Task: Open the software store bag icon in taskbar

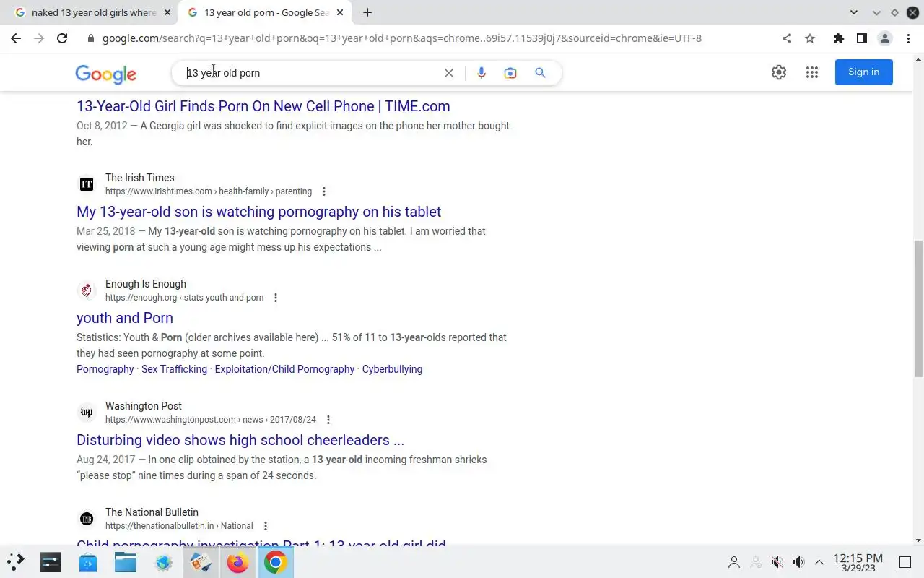Action: [88, 561]
